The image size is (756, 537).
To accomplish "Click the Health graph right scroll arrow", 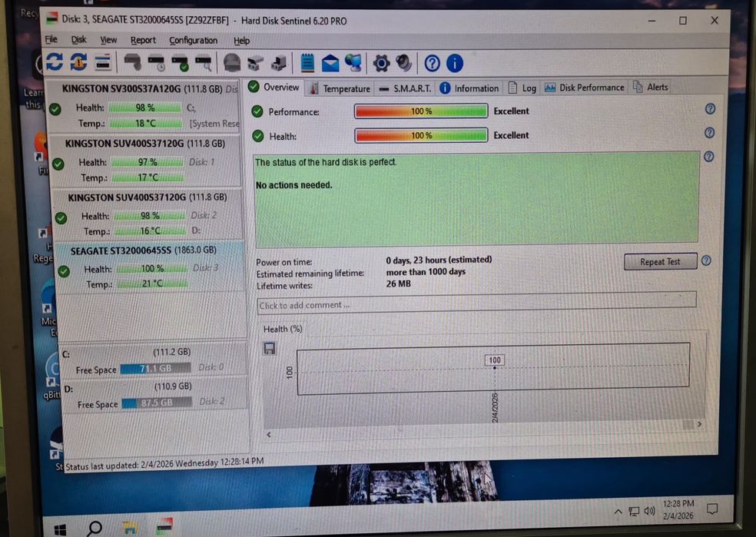I will (699, 424).
